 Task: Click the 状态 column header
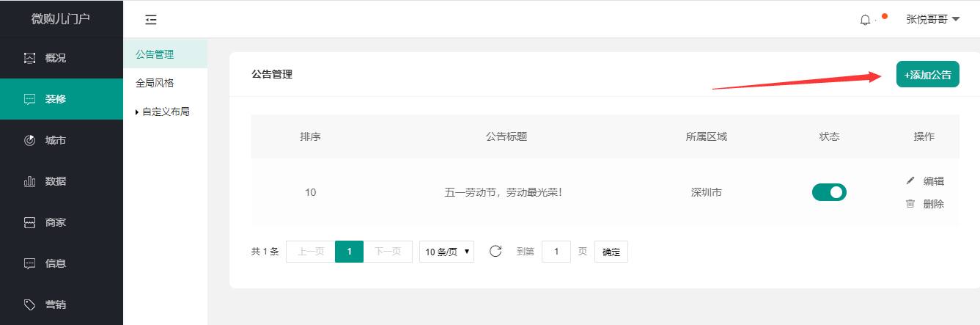point(830,136)
